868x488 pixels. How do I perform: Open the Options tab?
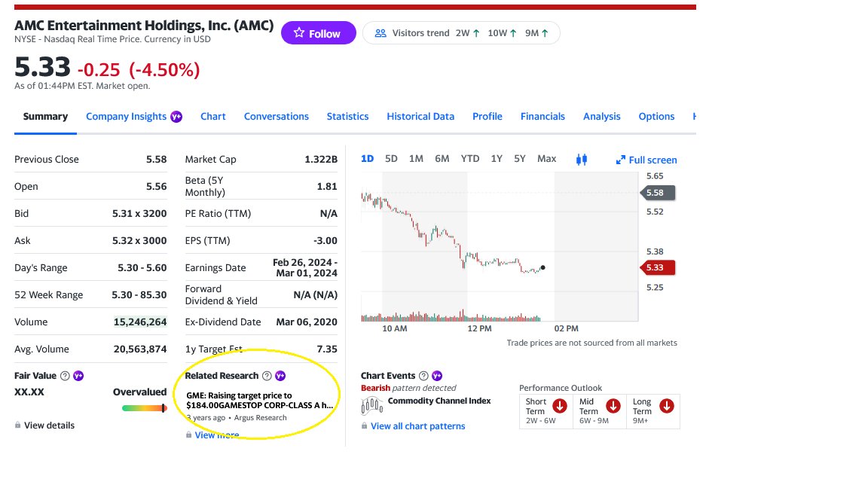coord(656,116)
